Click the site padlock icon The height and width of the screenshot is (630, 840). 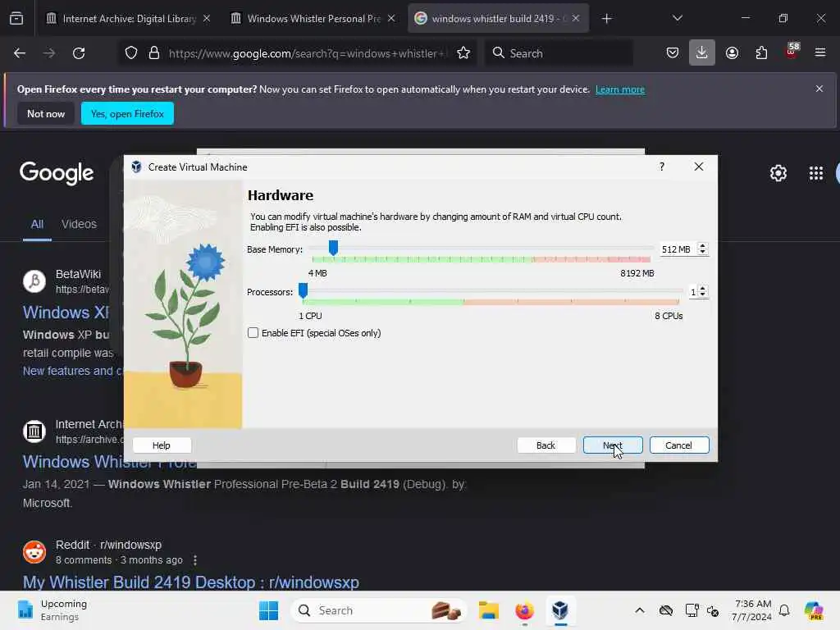click(154, 53)
